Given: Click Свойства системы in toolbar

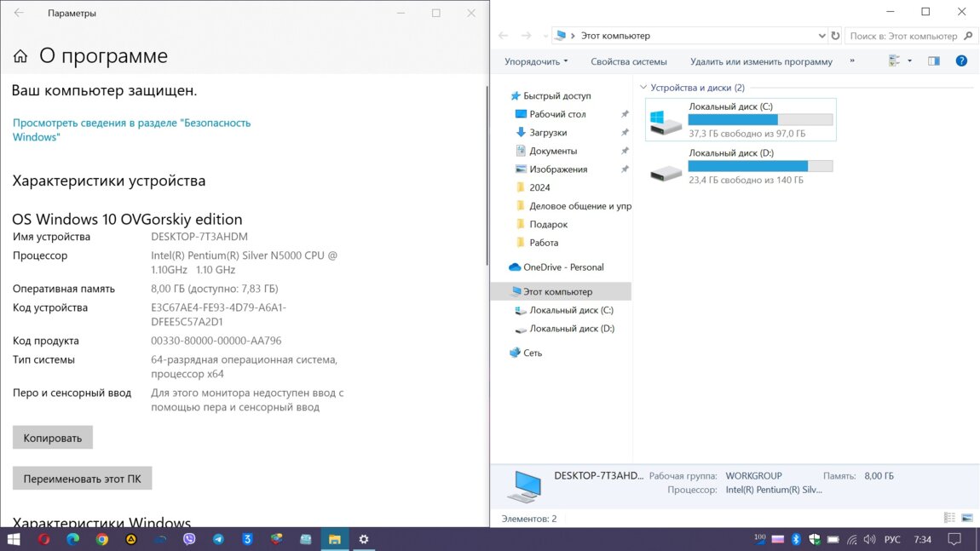Looking at the screenshot, I should pyautogui.click(x=629, y=61).
